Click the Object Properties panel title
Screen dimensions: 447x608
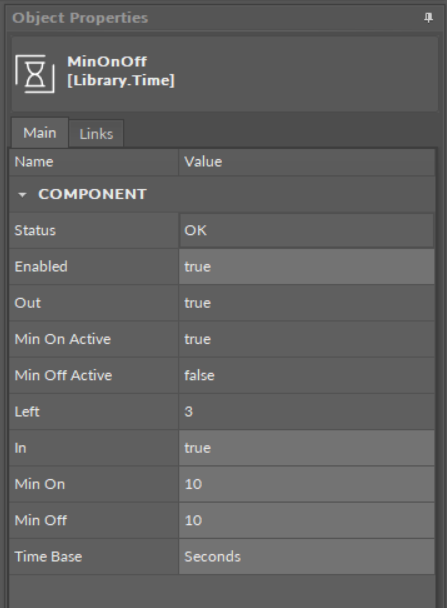[80, 18]
